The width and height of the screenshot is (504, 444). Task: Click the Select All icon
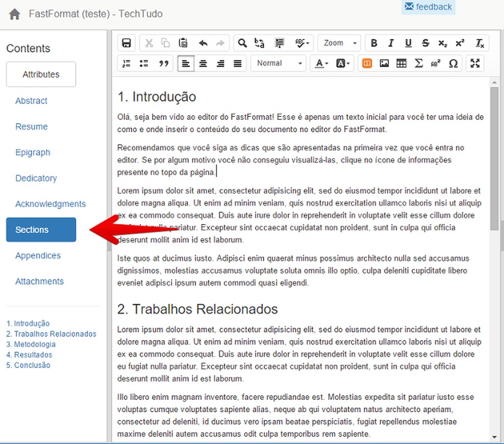click(279, 43)
